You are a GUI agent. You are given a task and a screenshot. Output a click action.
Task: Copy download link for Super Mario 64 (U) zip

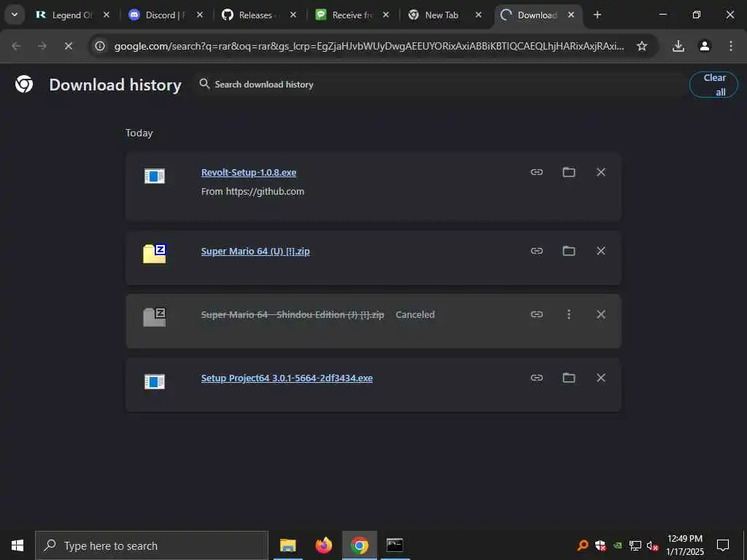click(x=536, y=251)
